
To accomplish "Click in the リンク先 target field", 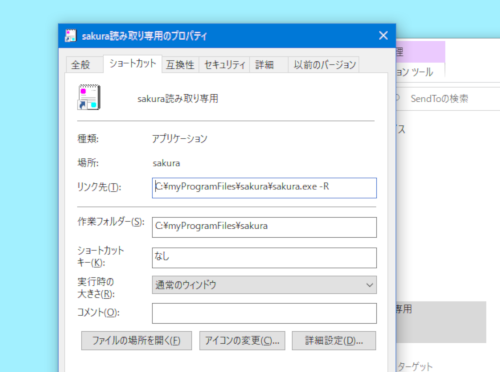I will (264, 188).
